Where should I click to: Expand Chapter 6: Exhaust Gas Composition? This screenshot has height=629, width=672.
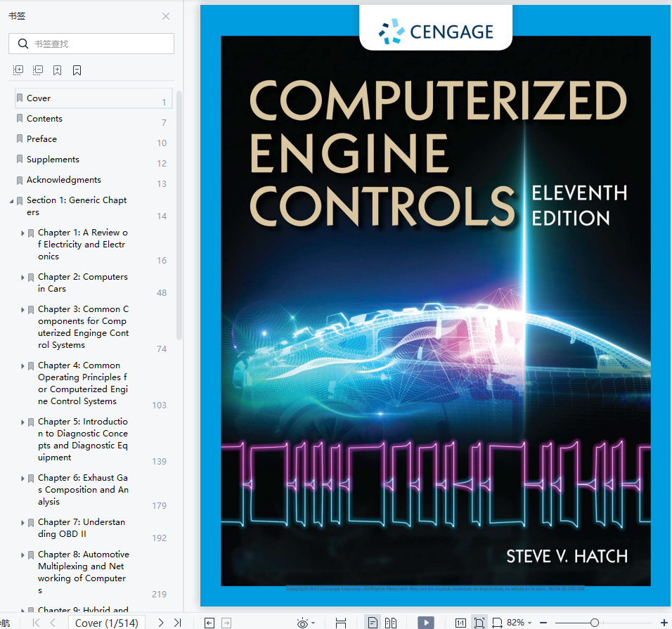[x=22, y=478]
